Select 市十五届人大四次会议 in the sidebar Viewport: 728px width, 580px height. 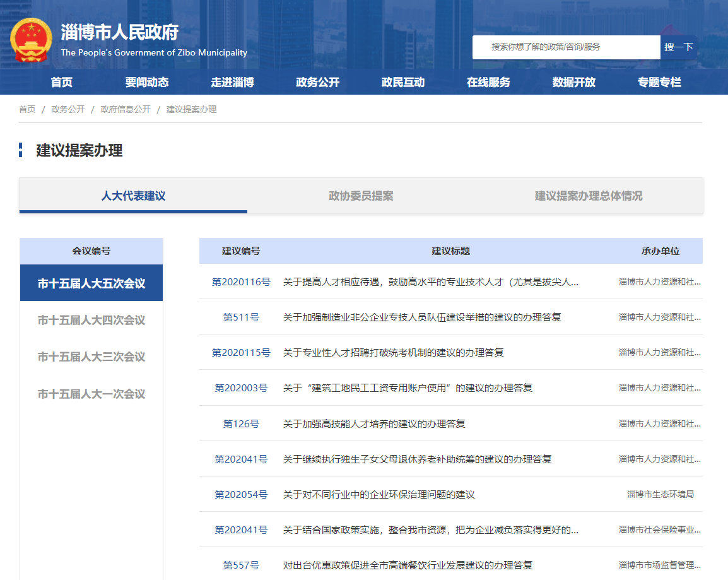[91, 320]
